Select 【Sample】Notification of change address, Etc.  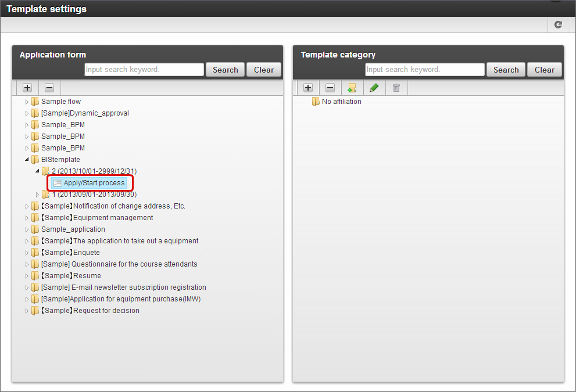click(x=113, y=206)
